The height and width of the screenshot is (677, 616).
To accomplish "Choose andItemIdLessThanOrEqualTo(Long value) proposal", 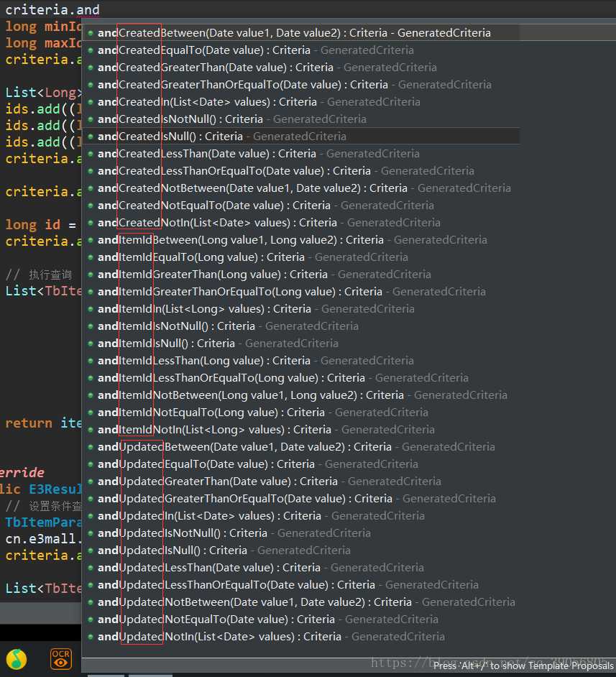I will (x=300, y=378).
